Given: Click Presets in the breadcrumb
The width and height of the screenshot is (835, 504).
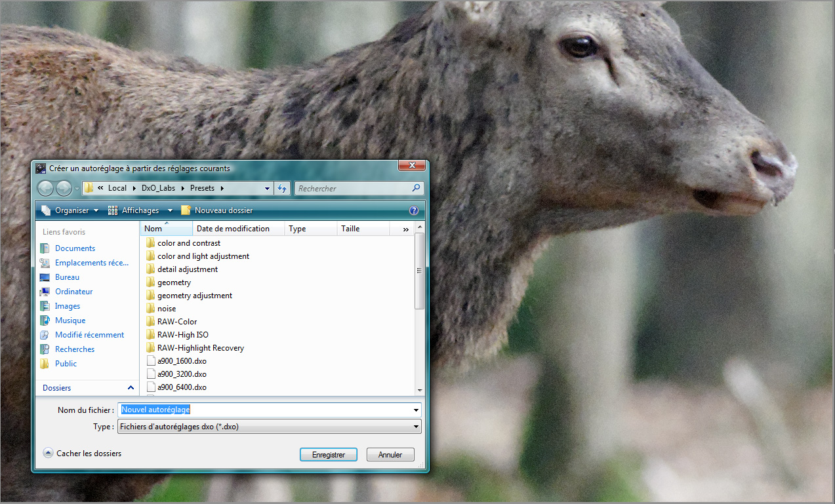Looking at the screenshot, I should pos(202,188).
